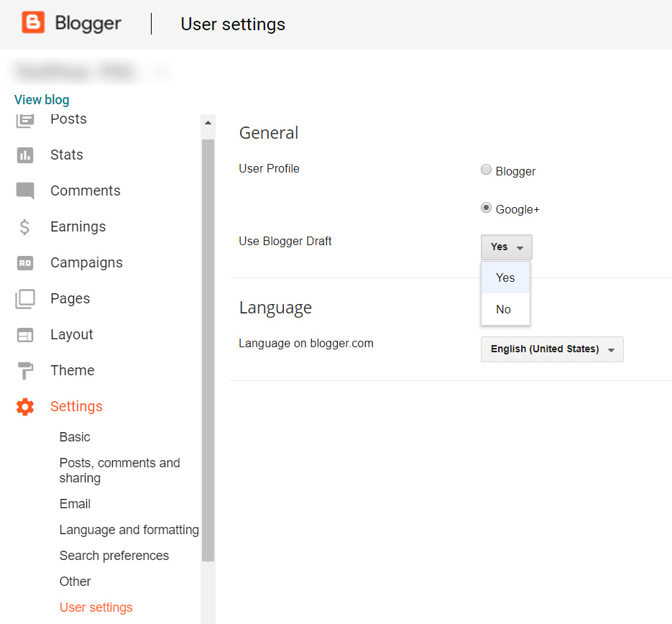
Task: Click the Earnings dollar sign icon
Action: click(25, 226)
